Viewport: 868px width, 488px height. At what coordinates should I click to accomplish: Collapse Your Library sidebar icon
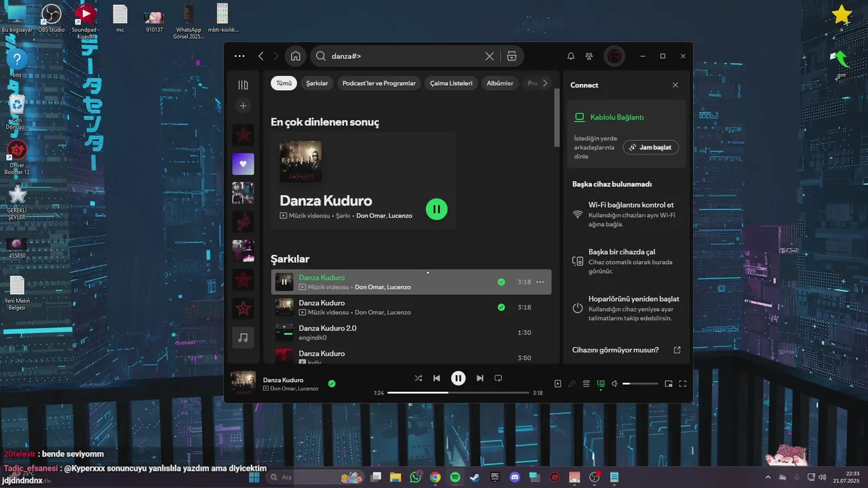point(243,85)
